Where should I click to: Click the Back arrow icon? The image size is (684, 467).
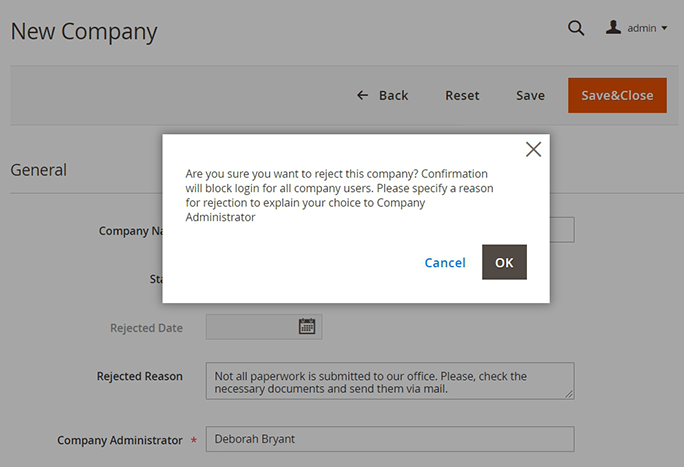tap(363, 95)
